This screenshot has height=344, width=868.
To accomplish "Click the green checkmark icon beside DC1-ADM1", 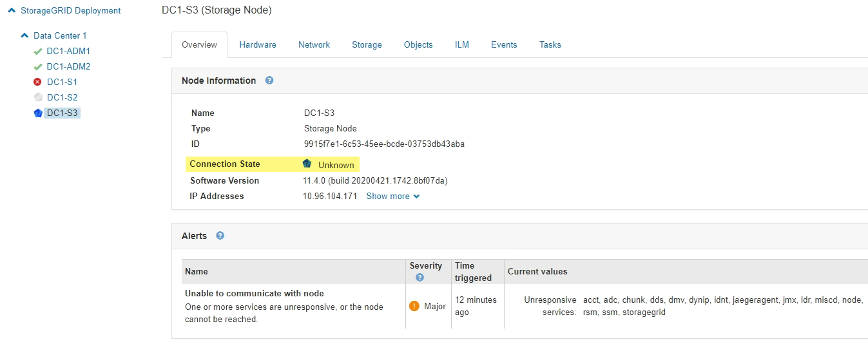I will pyautogui.click(x=38, y=52).
